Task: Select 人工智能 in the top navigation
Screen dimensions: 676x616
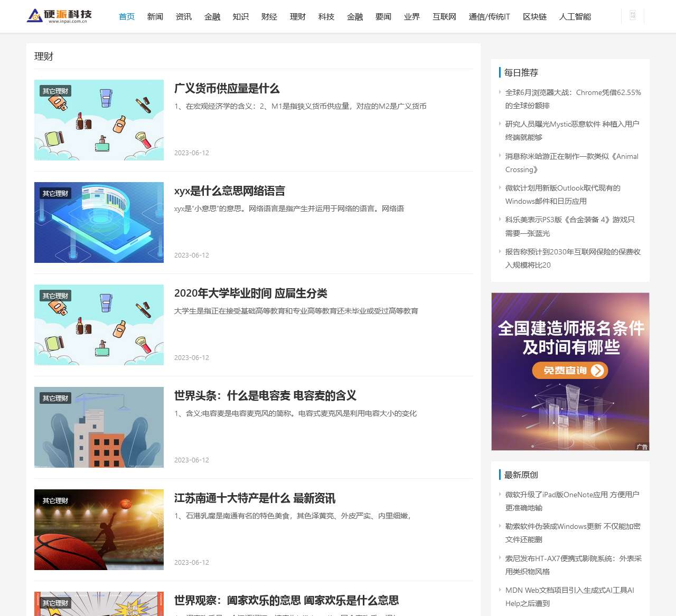Action: [x=575, y=17]
